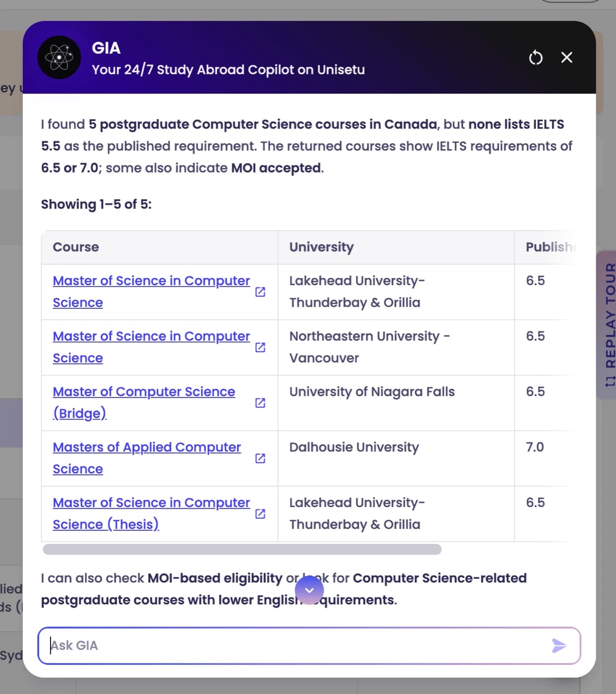Open the Northeastern Master of Science in Computer Science link
Viewport: 616px width, 694px height.
pyautogui.click(x=151, y=347)
